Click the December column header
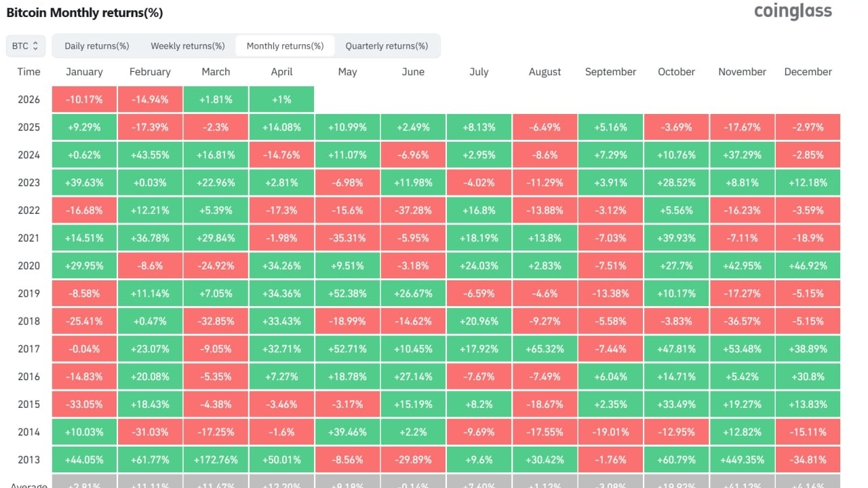This screenshot has width=868, height=488. pos(808,72)
